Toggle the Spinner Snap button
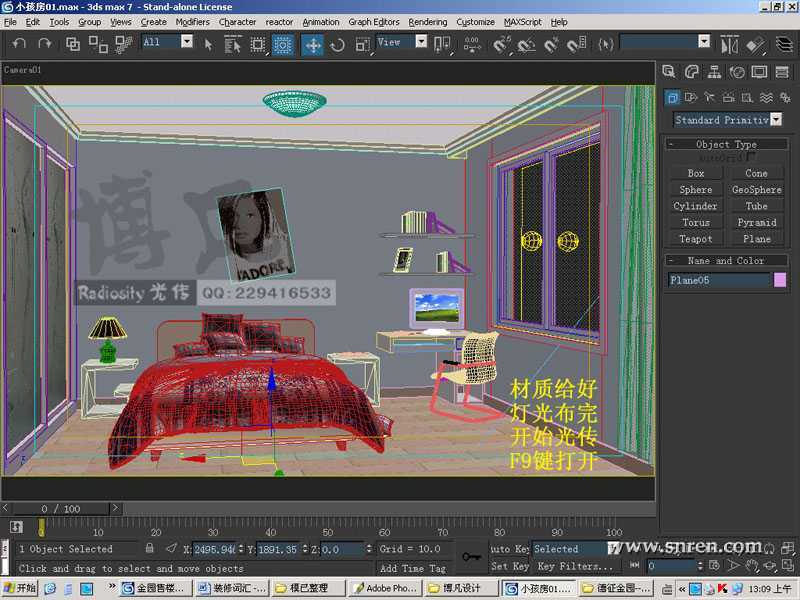 point(577,45)
